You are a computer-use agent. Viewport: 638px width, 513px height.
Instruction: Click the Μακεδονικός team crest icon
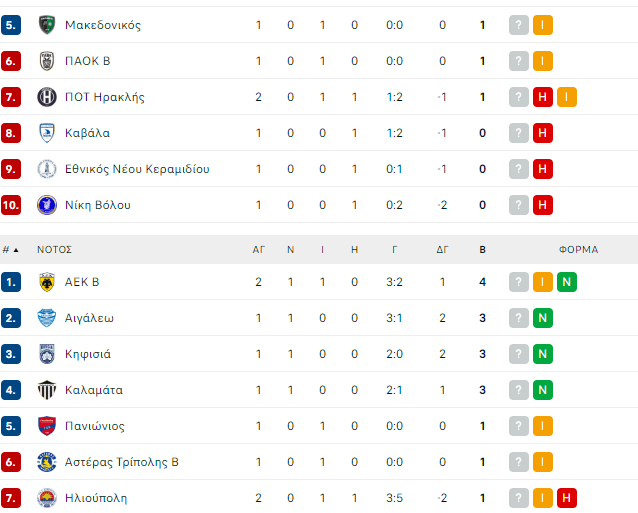pos(46,25)
